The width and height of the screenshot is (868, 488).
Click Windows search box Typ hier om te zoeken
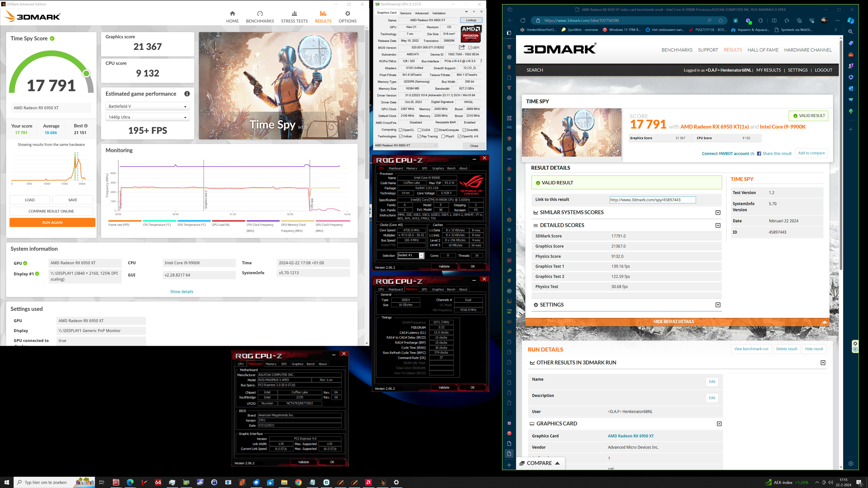point(54,482)
